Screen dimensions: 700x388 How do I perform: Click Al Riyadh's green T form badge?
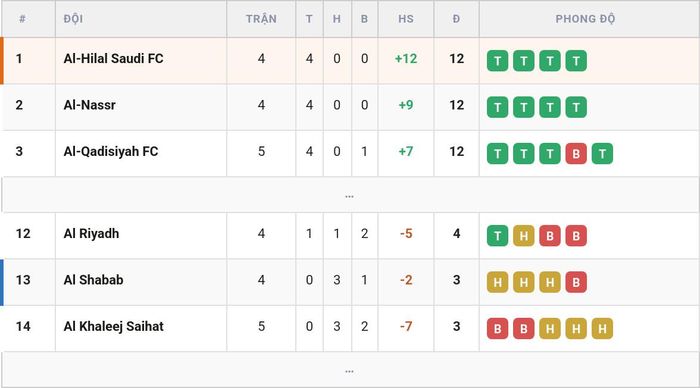(497, 236)
